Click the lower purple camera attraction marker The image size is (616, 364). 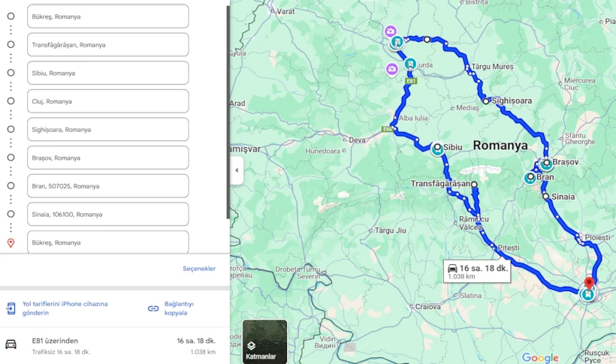[391, 70]
